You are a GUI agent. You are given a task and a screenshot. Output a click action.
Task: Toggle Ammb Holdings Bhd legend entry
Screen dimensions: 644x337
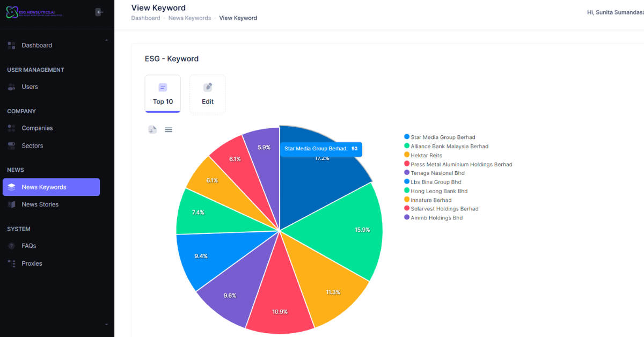tap(434, 218)
